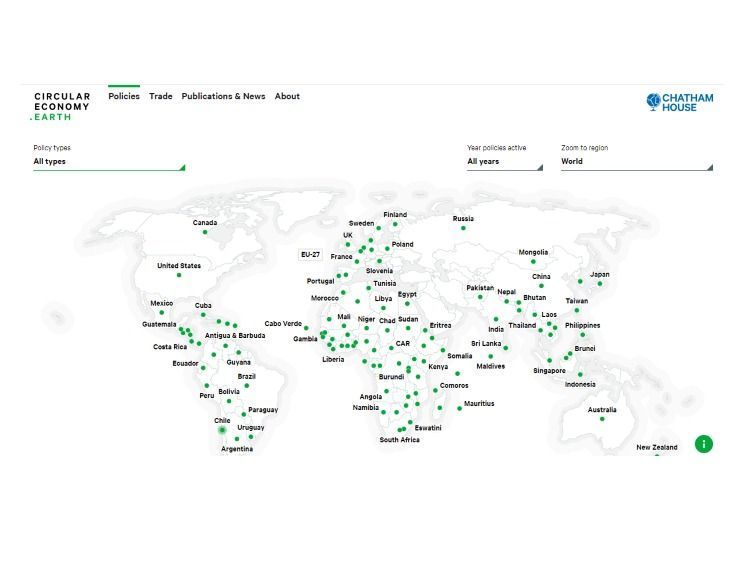
Task: Click the United States map marker
Action: [x=179, y=275]
